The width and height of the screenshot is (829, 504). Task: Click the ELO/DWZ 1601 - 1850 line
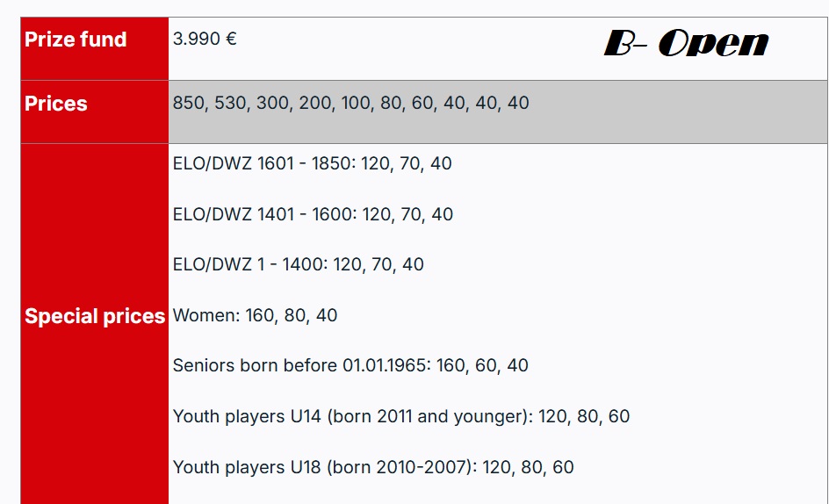click(312, 163)
